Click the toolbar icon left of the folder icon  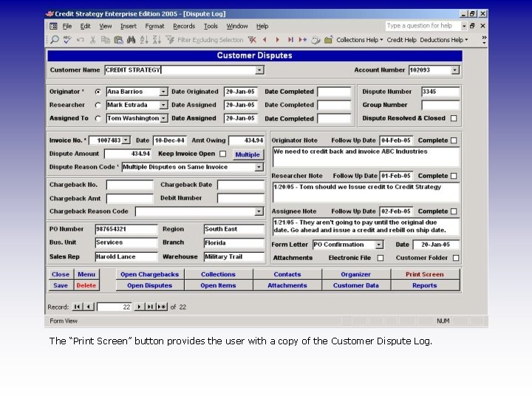316,40
